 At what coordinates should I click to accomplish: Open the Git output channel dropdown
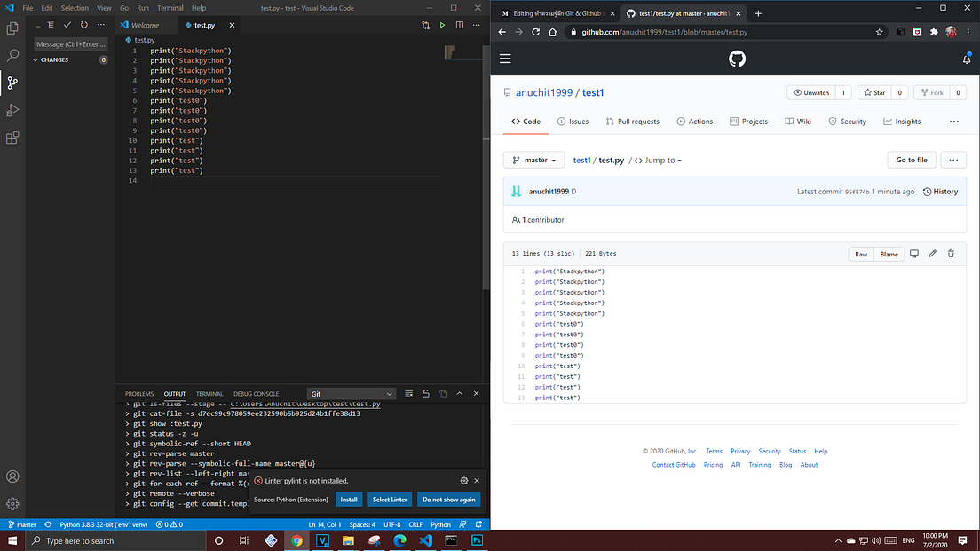tap(351, 393)
